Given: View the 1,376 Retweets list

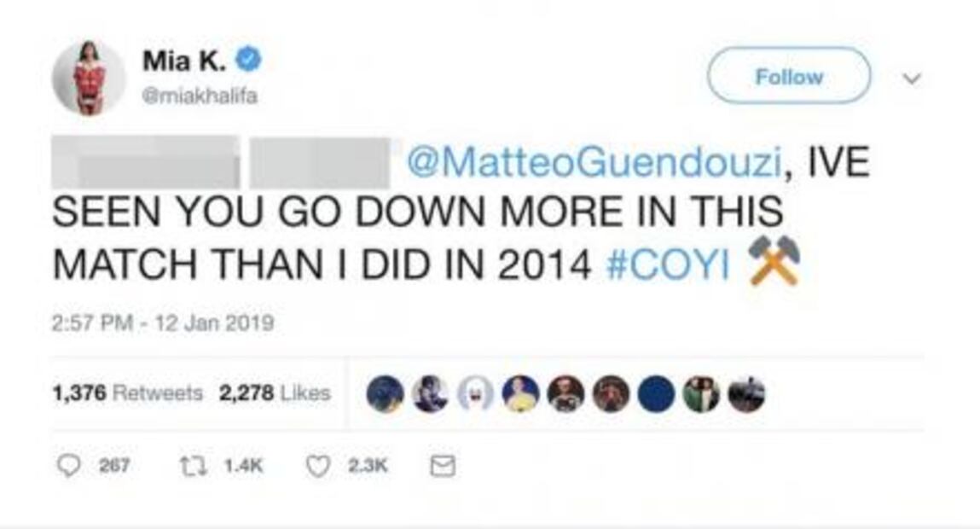Looking at the screenshot, I should (127, 393).
